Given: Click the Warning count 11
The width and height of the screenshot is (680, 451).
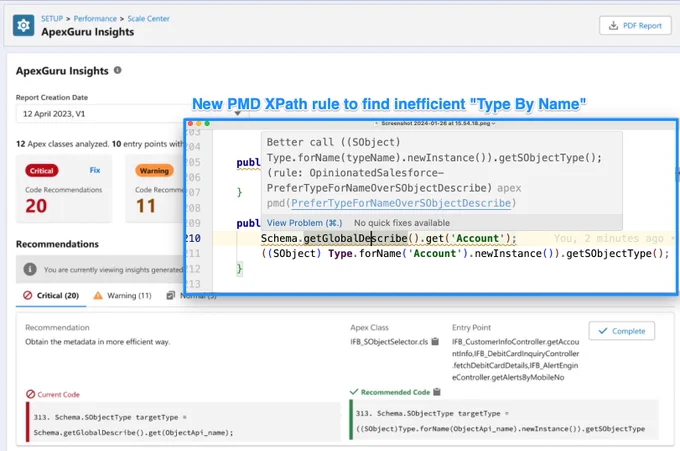Looking at the screenshot, I should pyautogui.click(x=146, y=206).
